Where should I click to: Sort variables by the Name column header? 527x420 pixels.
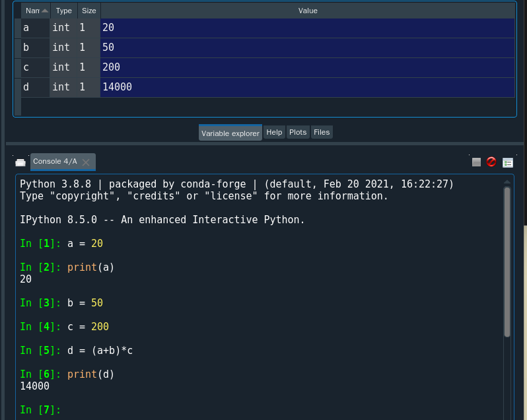[36, 11]
